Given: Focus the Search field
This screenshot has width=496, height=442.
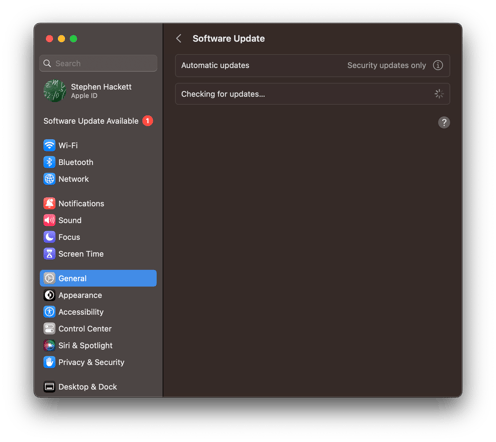Looking at the screenshot, I should [98, 63].
